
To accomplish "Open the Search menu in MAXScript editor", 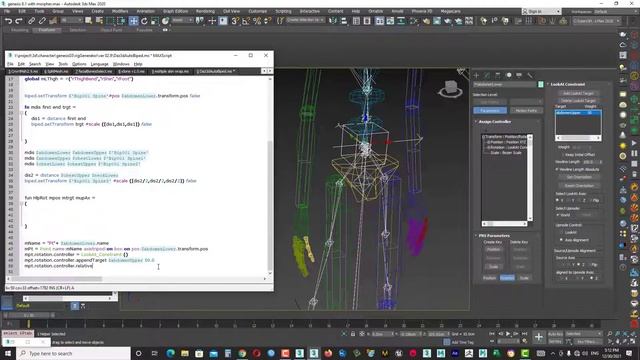I will pos(35,64).
